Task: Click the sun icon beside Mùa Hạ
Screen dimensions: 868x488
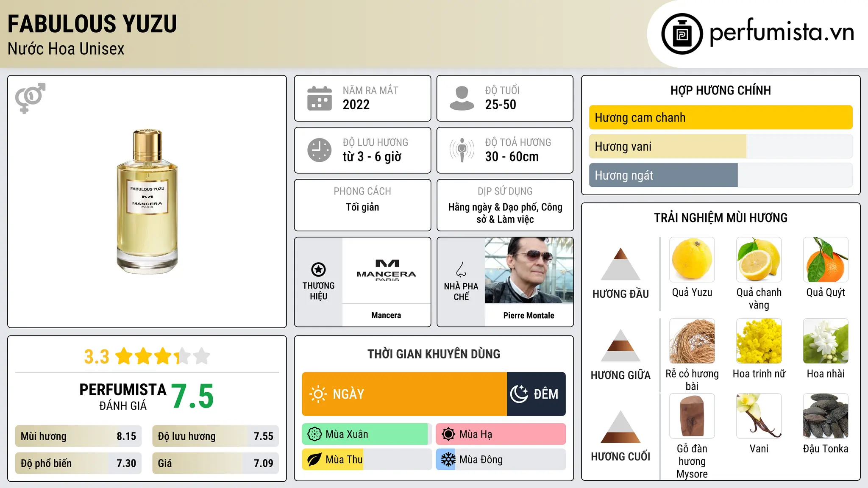Action: [448, 434]
